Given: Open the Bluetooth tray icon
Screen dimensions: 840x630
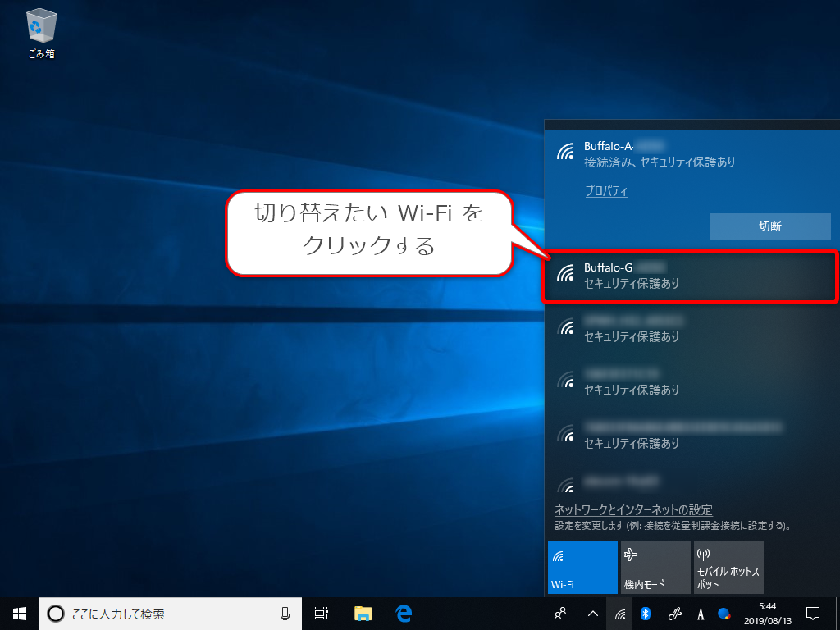Looking at the screenshot, I should [x=646, y=613].
